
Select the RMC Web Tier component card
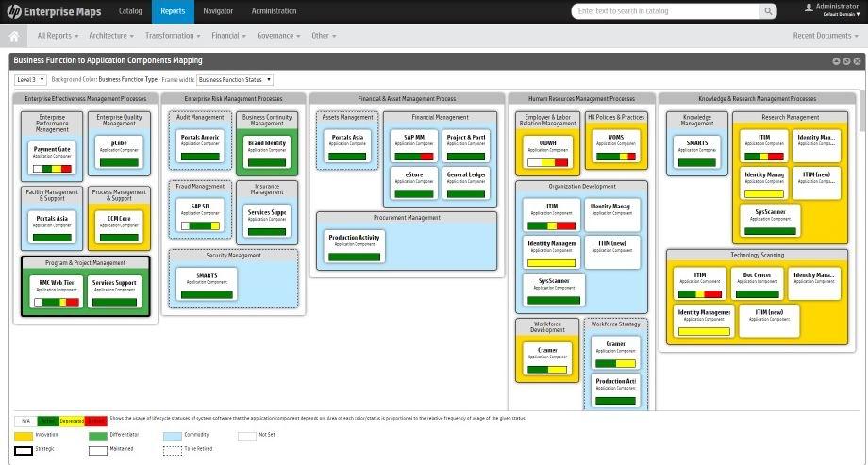tap(57, 292)
